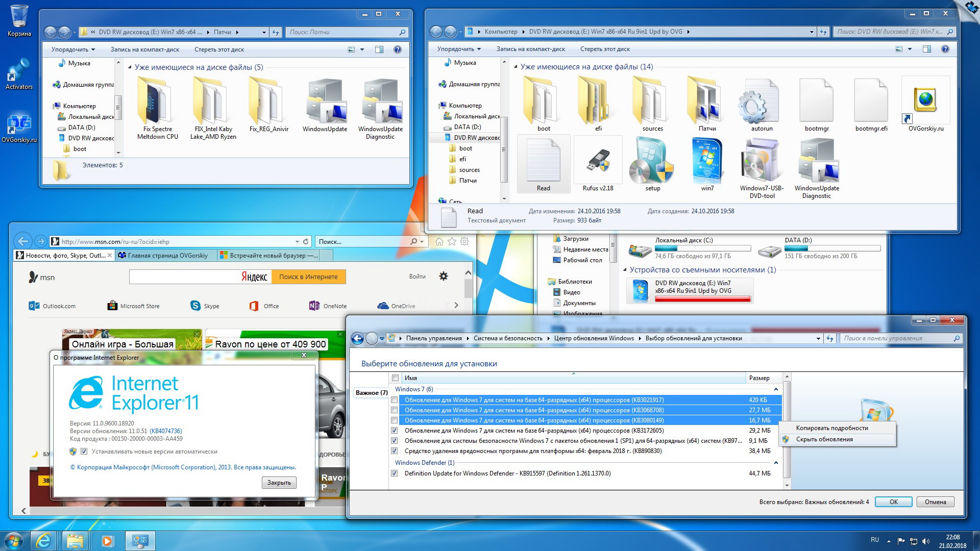
Task: Uncheck the Windows Defender definition update
Action: [395, 473]
